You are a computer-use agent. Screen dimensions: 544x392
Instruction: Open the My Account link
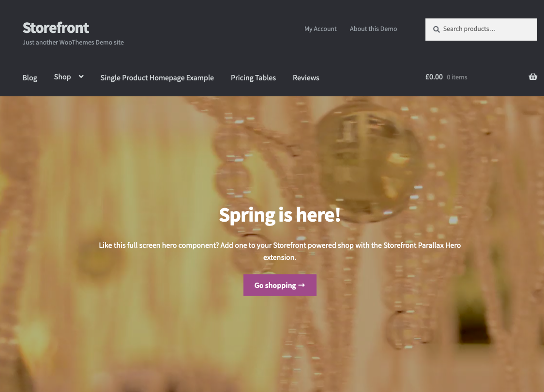pos(320,29)
